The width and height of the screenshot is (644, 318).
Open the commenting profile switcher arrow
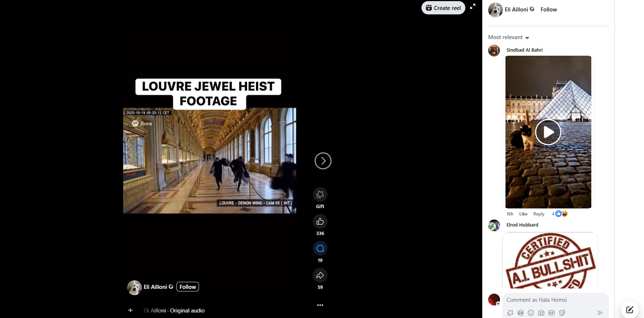click(498, 304)
